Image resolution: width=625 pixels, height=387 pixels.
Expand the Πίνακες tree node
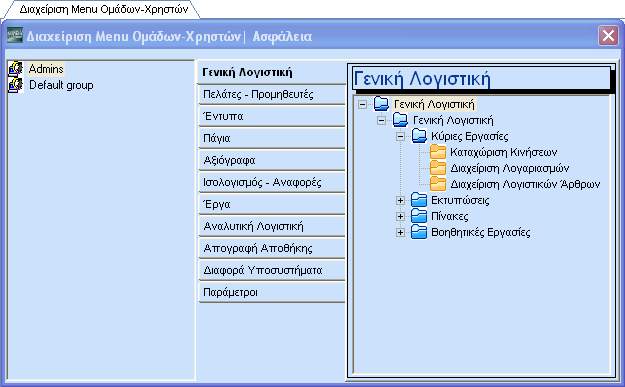(x=401, y=216)
